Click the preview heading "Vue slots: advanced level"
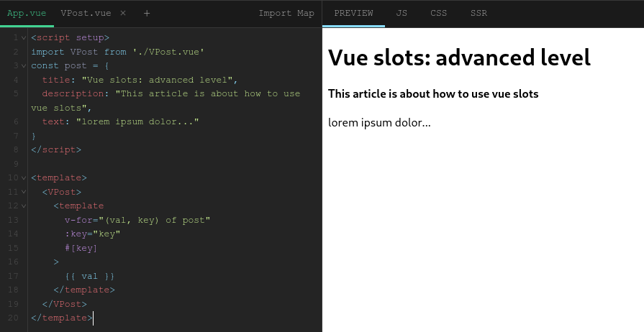Image resolution: width=644 pixels, height=332 pixels. tap(459, 57)
